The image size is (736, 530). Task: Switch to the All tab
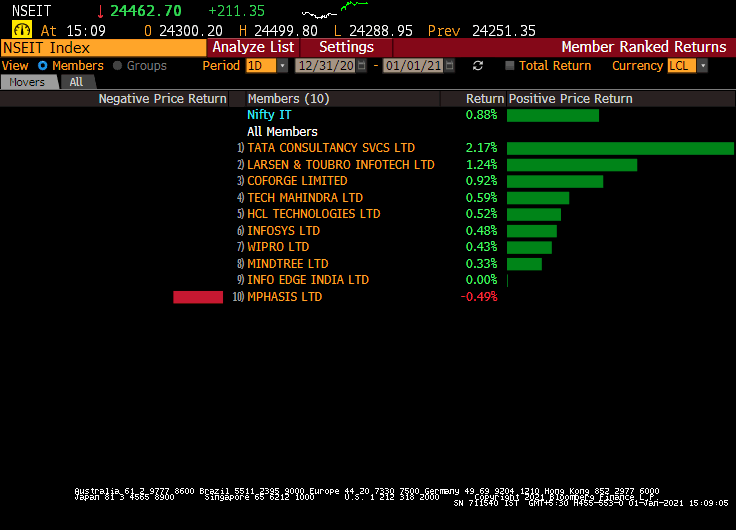(76, 82)
